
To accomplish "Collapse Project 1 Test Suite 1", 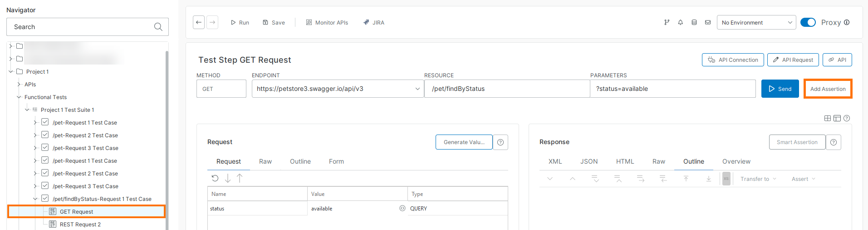I will click(x=27, y=110).
